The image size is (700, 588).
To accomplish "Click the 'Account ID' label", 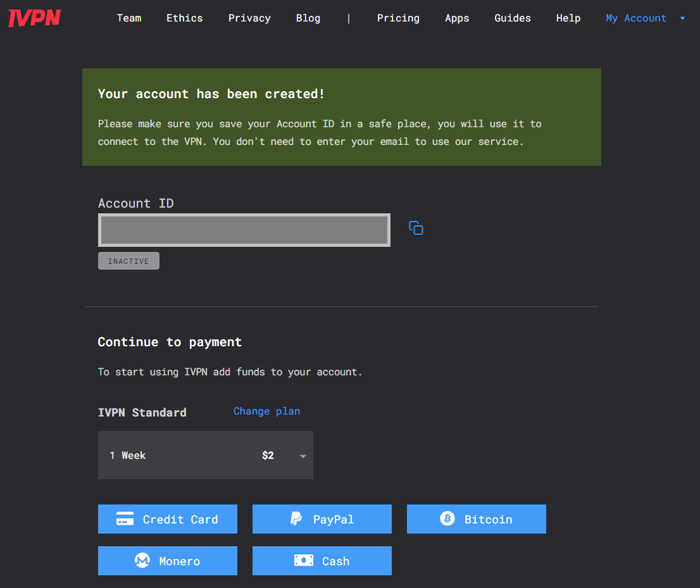I will (x=135, y=203).
